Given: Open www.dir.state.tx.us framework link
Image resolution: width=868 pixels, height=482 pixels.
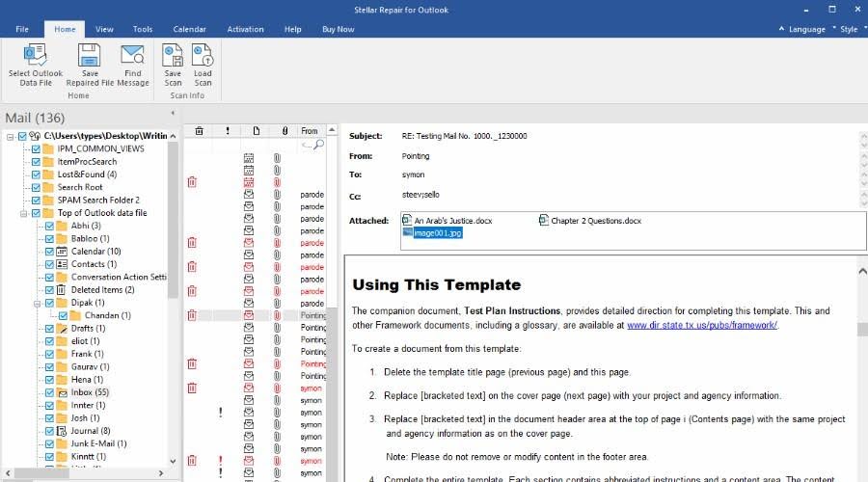Looking at the screenshot, I should (x=702, y=325).
